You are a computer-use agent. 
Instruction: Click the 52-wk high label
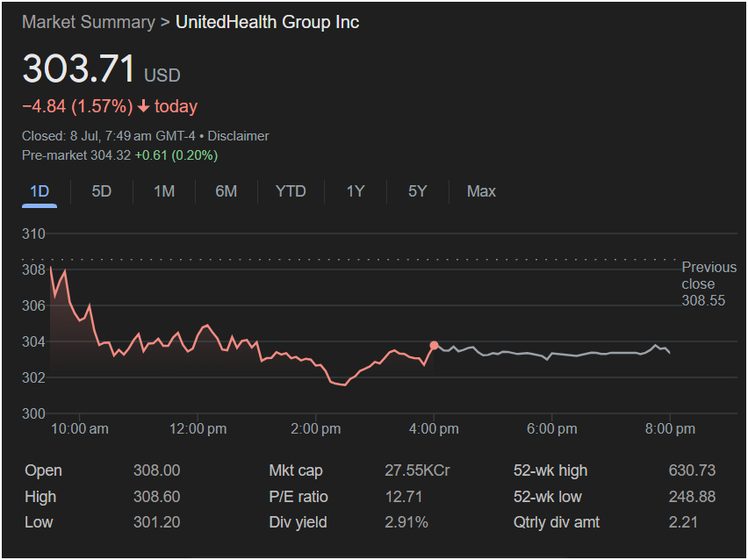550,470
